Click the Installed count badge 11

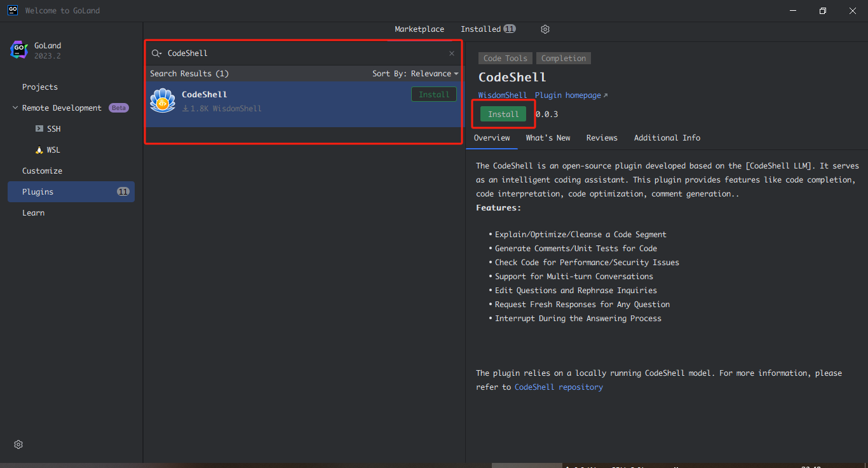coord(510,29)
